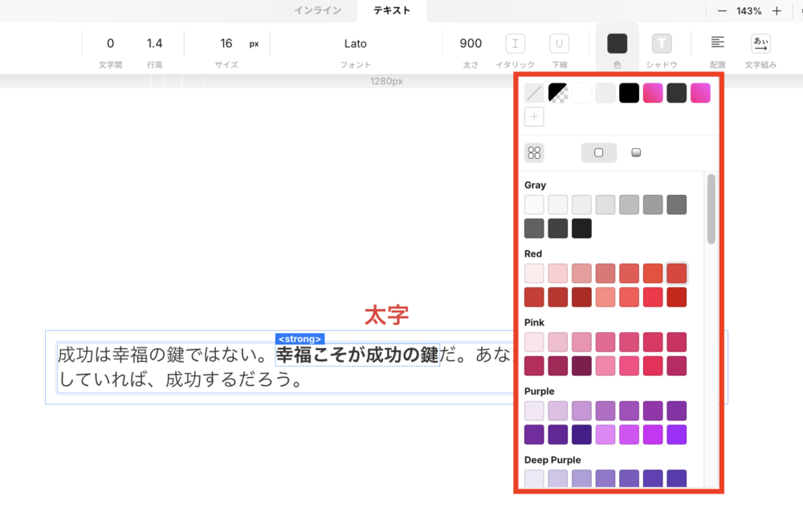Select the solid fill square icon

tap(599, 152)
